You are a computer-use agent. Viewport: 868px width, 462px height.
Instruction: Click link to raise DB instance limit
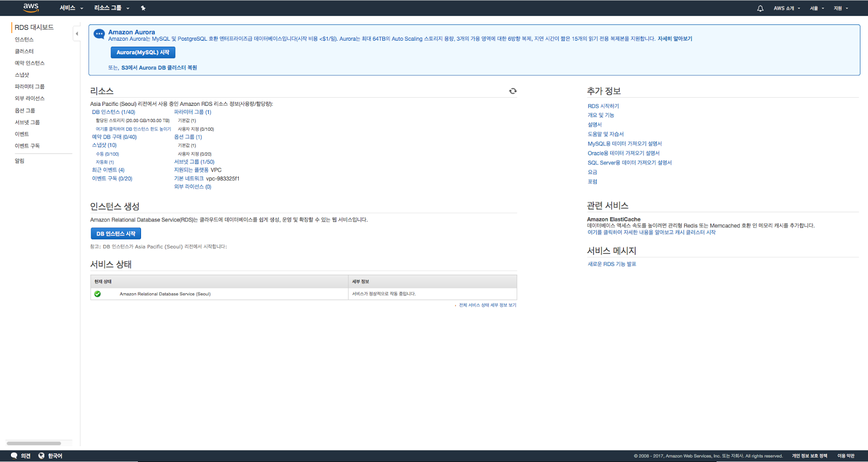tap(133, 129)
